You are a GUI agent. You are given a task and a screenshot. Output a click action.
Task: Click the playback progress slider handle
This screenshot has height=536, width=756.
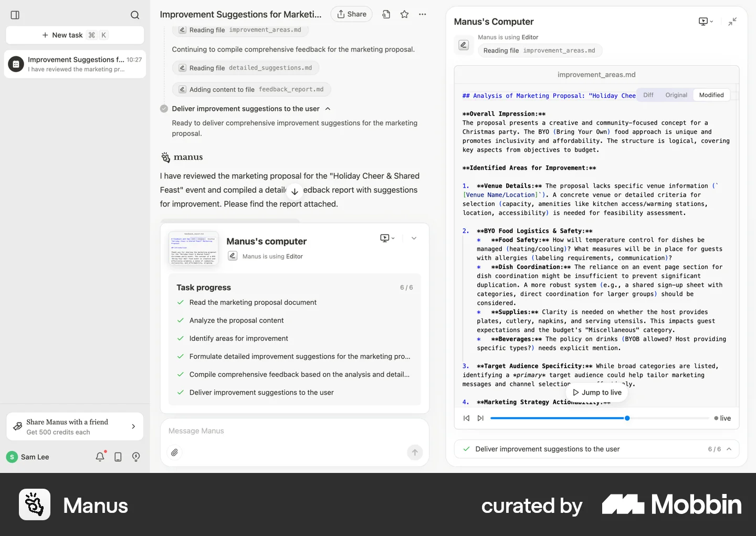[x=627, y=418]
